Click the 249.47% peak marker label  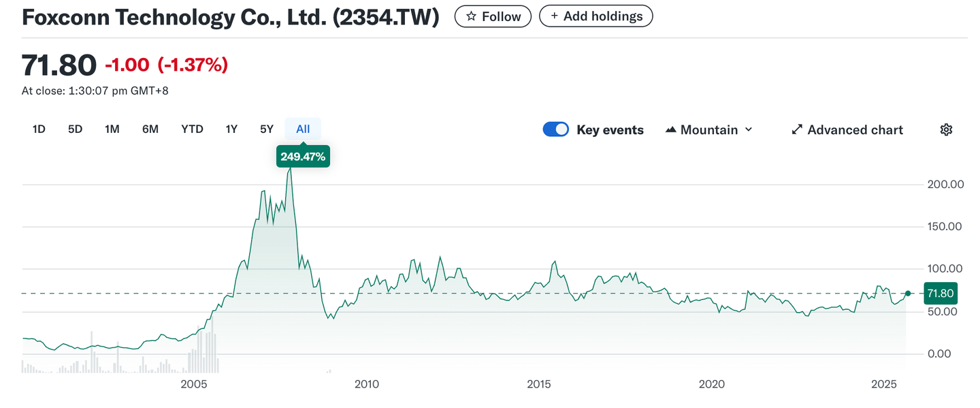pyautogui.click(x=303, y=157)
